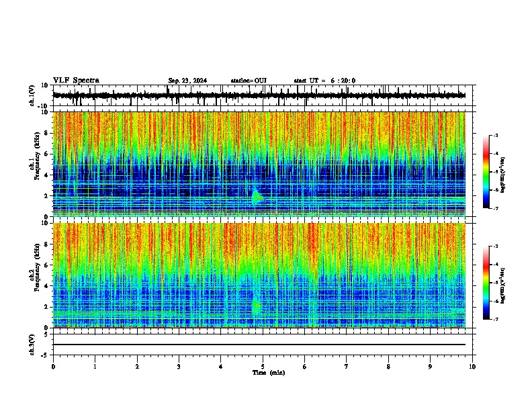Select the ch.1 spectrogram color bar

pyautogui.click(x=486, y=172)
